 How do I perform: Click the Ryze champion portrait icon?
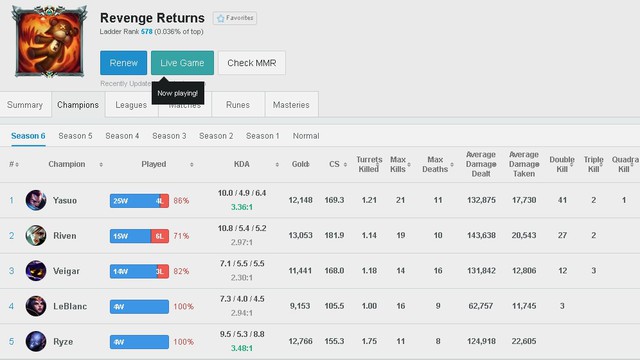click(x=36, y=341)
